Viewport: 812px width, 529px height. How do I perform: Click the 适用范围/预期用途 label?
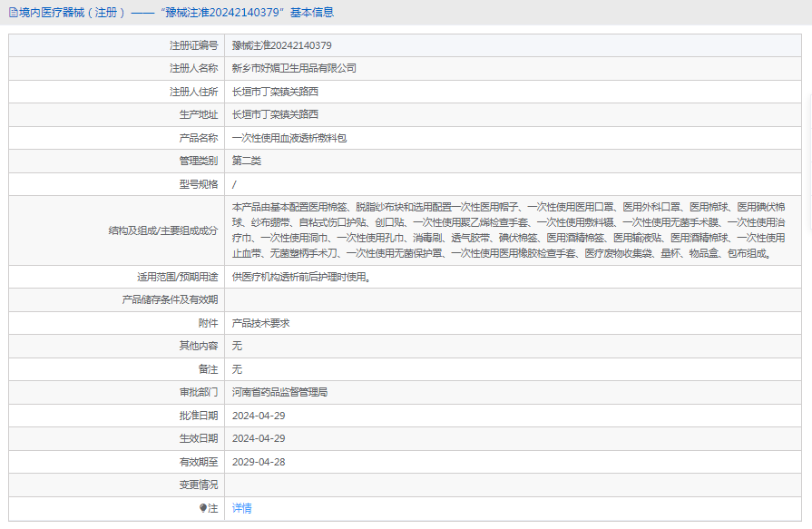pos(178,277)
